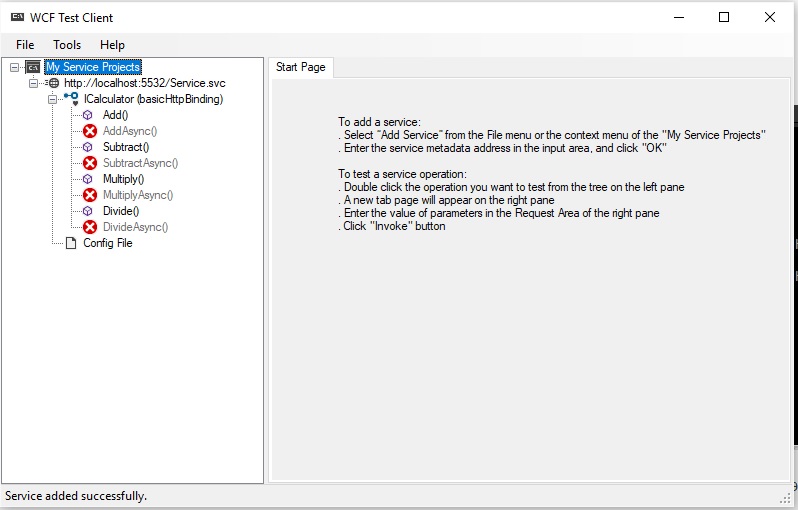Click the document icon beside Config File
This screenshot has height=510, width=798.
click(x=71, y=243)
